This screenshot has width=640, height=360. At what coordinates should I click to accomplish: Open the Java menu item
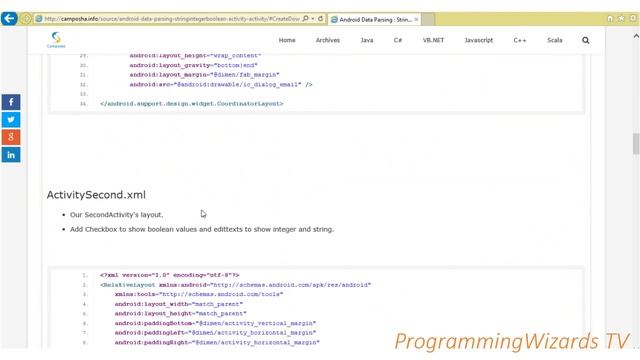tap(367, 40)
